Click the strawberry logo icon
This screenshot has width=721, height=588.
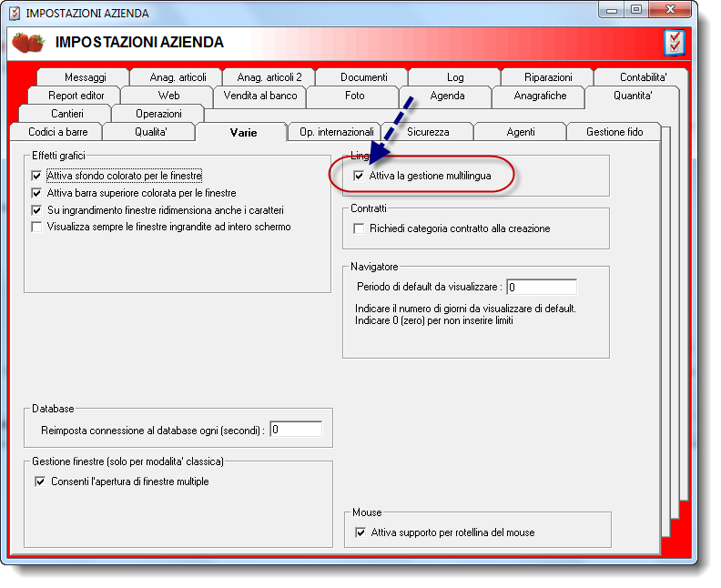pos(28,42)
